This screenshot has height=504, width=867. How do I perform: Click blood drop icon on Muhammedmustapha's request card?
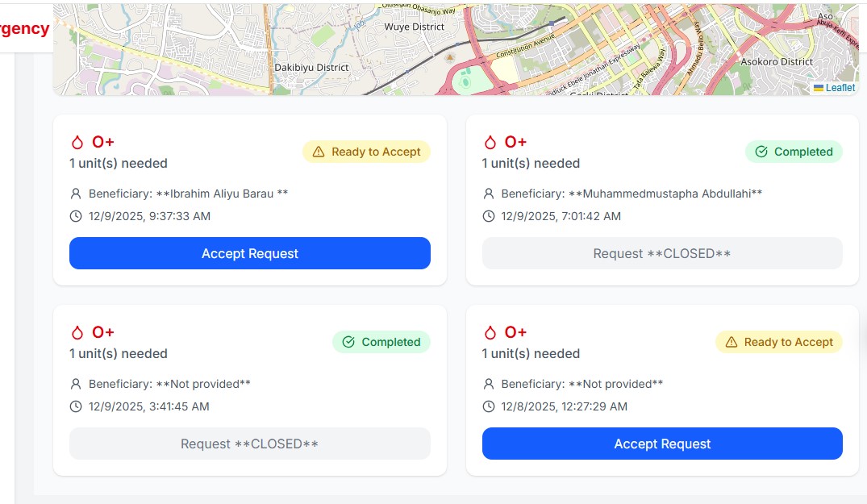490,143
